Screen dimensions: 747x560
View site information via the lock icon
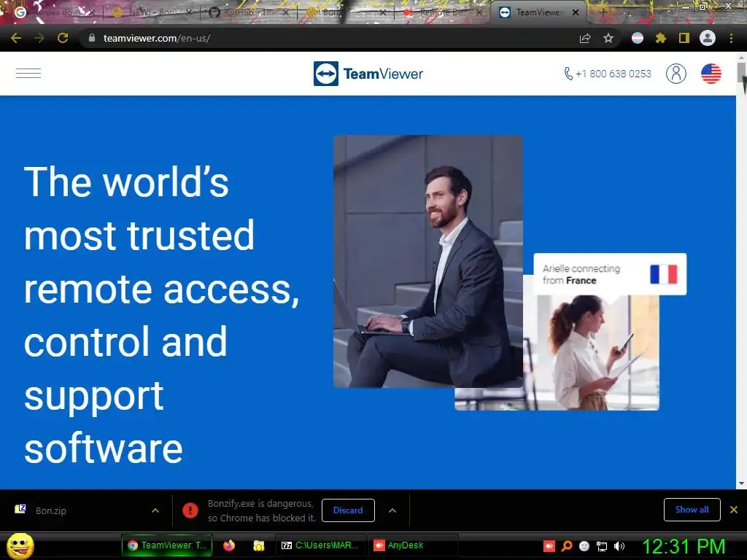pyautogui.click(x=92, y=38)
